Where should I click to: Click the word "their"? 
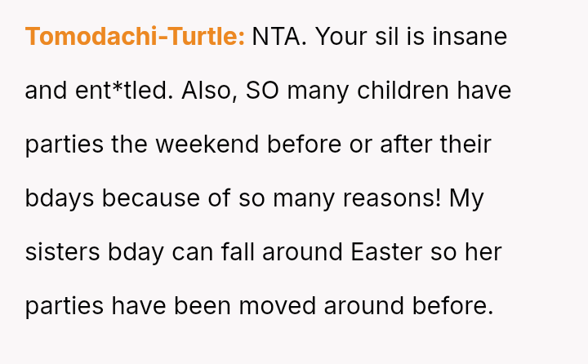[465, 144]
